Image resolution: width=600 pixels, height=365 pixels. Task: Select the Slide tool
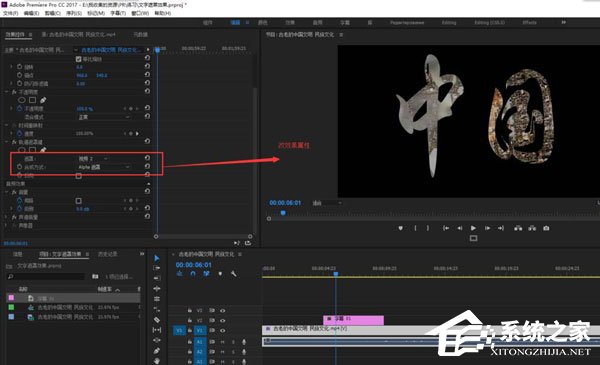157,340
